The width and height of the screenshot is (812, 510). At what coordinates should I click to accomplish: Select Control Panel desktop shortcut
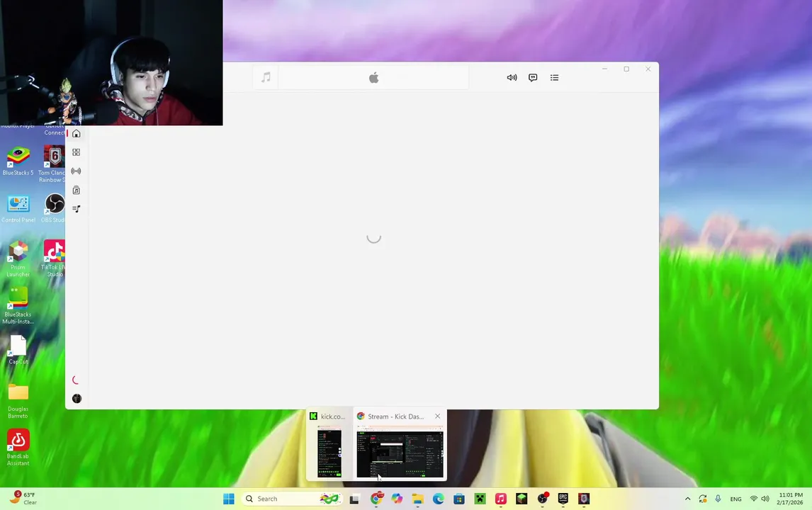[18, 209]
